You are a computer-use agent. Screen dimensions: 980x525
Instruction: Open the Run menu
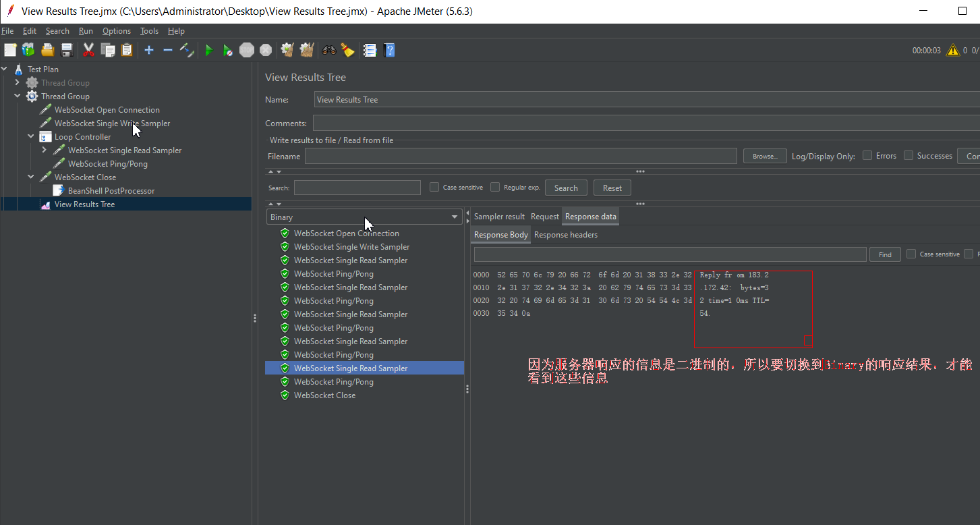coord(86,31)
